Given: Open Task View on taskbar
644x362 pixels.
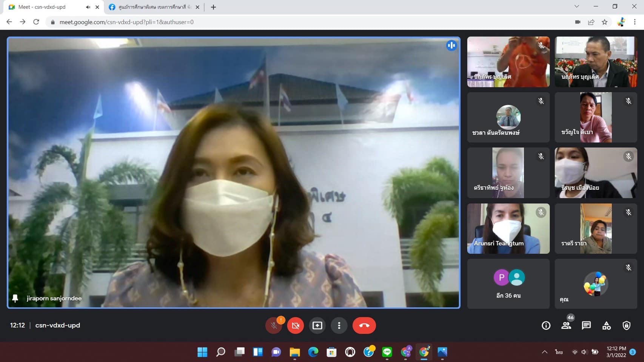Looking at the screenshot, I should click(239, 352).
